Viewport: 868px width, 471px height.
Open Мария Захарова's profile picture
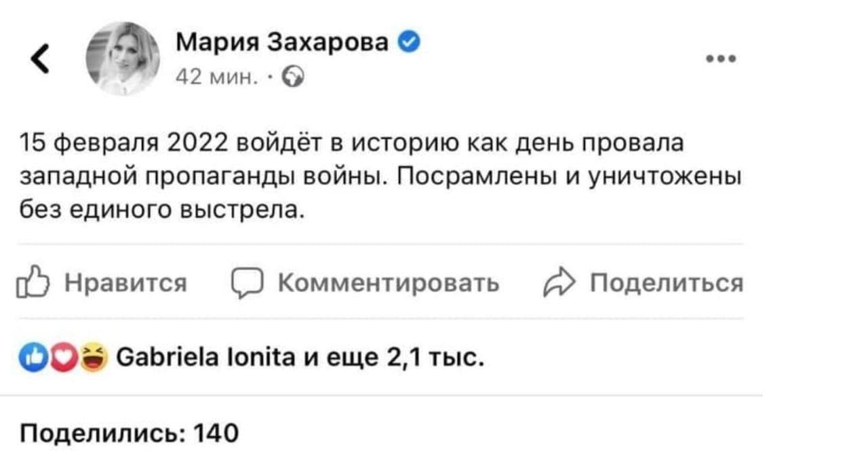123,58
